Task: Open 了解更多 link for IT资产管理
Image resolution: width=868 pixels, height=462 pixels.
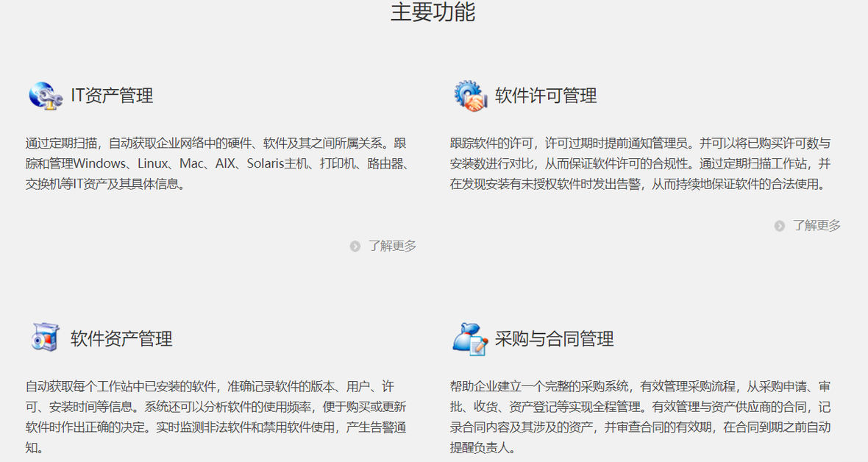Action: coord(393,246)
